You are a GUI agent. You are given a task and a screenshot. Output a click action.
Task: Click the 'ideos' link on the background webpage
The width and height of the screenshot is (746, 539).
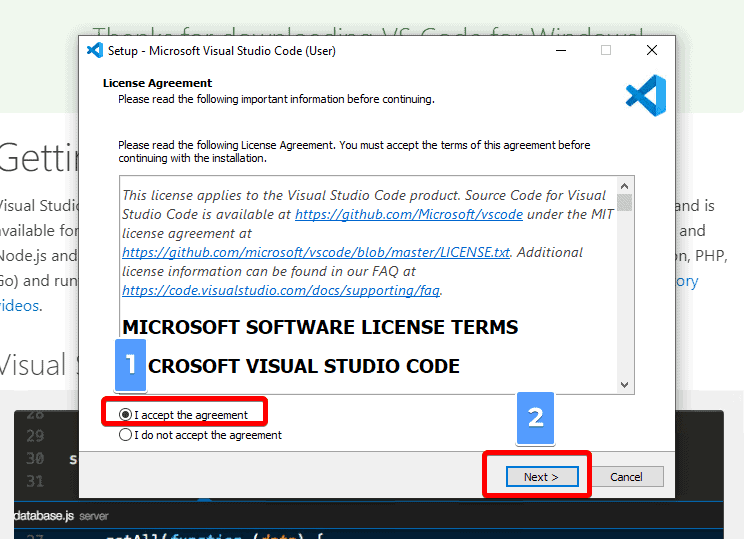[x=20, y=306]
